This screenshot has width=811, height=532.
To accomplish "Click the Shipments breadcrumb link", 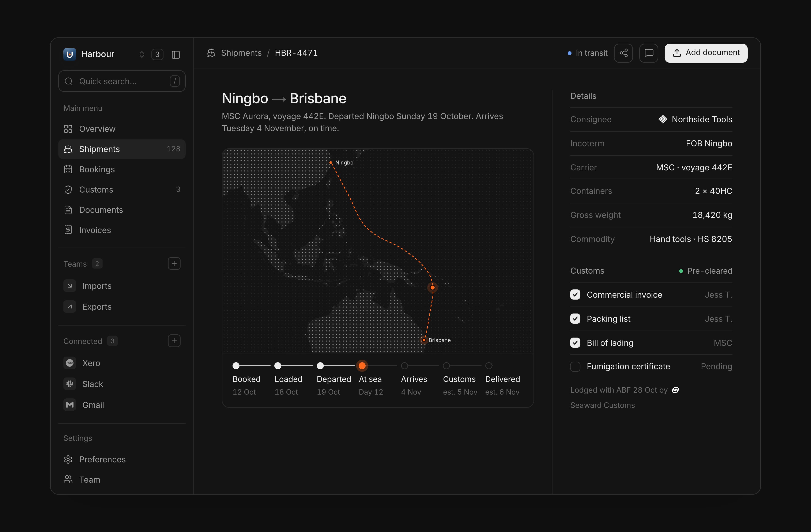I will (x=241, y=53).
